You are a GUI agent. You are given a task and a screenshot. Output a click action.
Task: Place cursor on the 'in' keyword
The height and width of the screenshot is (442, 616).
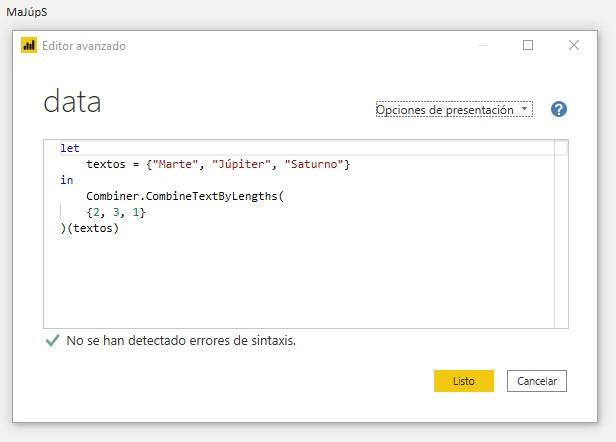point(67,180)
